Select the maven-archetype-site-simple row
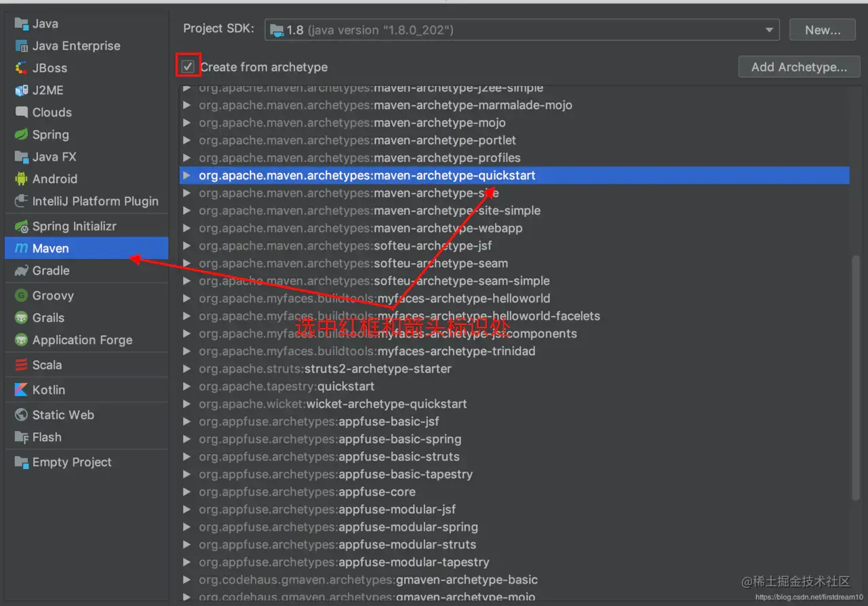Image resolution: width=868 pixels, height=606 pixels. pos(515,211)
